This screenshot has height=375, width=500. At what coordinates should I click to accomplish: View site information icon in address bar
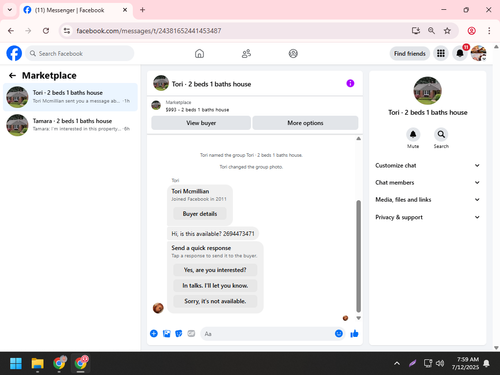click(67, 31)
